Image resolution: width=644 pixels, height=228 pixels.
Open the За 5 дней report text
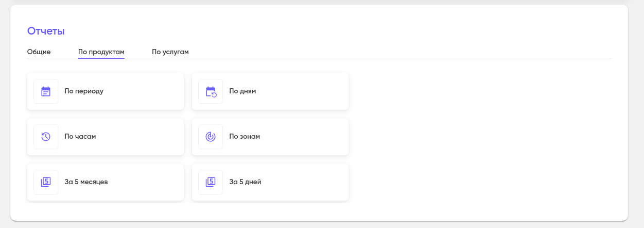pos(245,182)
